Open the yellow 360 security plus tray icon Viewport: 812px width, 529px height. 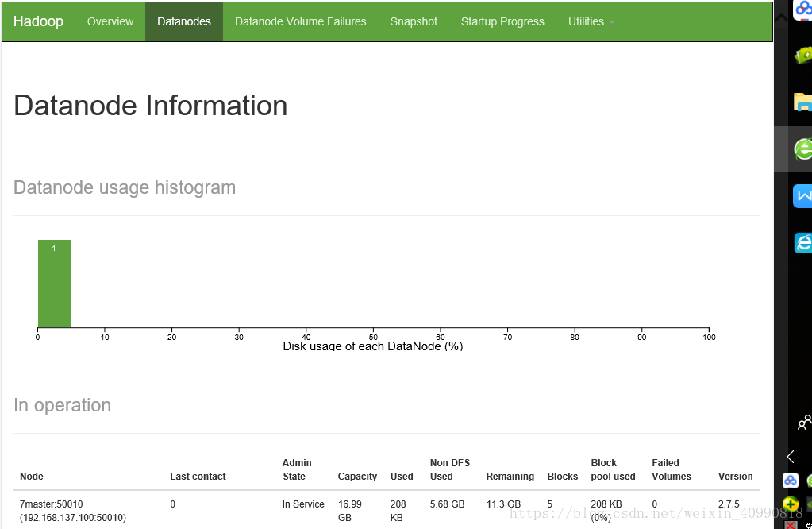791,503
